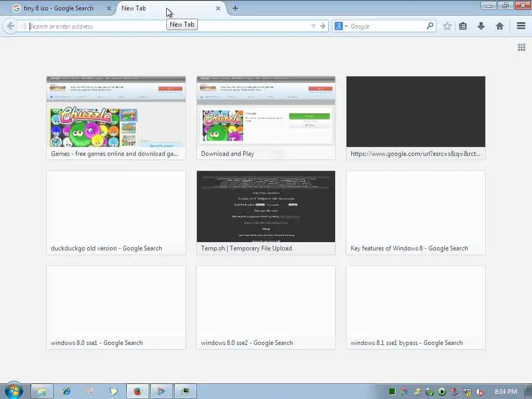This screenshot has height=399, width=532.
Task: Minimize the Firefox window
Action: [x=488, y=6]
